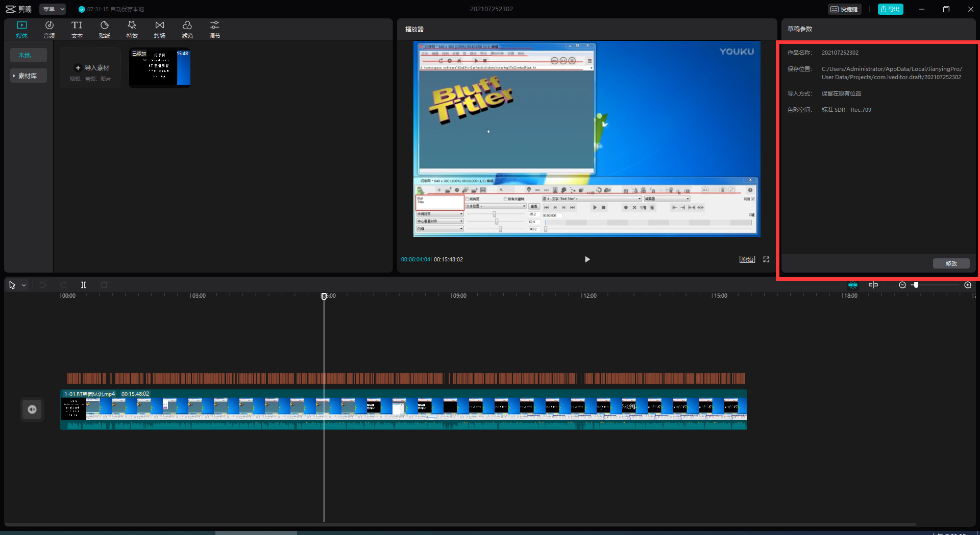Click the project title 202107252302
Screen dimensions: 980x535
(491, 9)
